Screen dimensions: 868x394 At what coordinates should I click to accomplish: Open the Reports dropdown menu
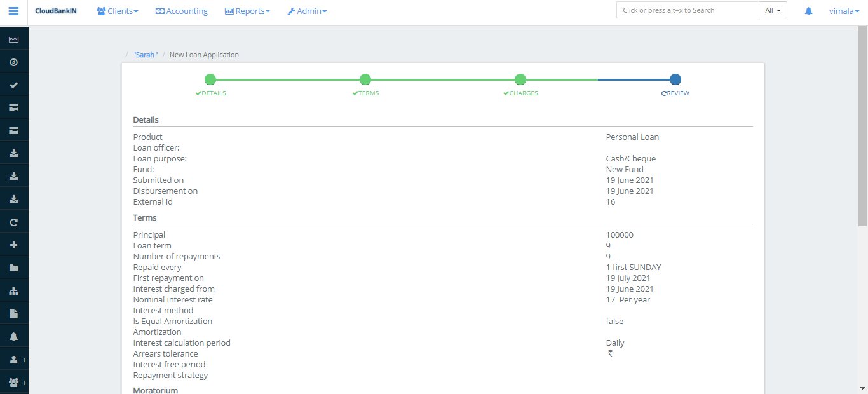(247, 11)
